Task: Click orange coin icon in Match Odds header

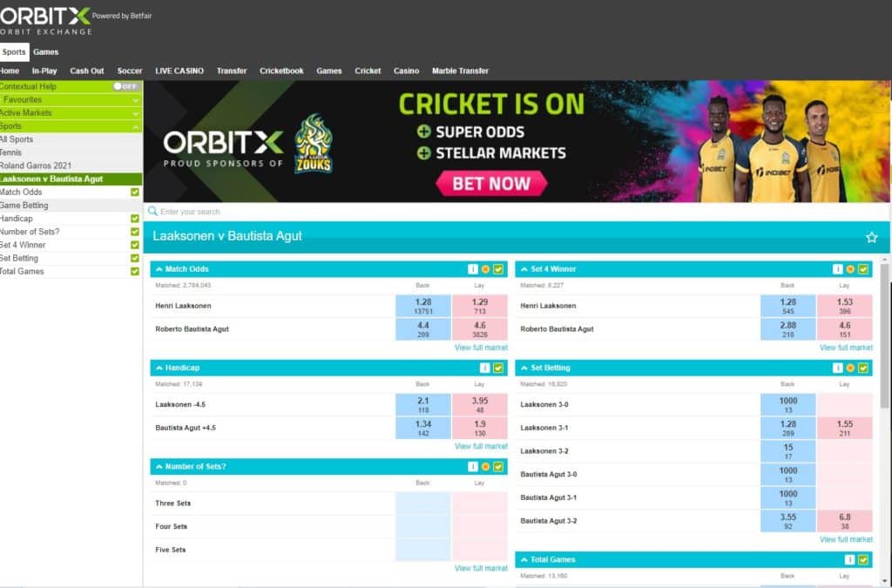Action: tap(485, 269)
